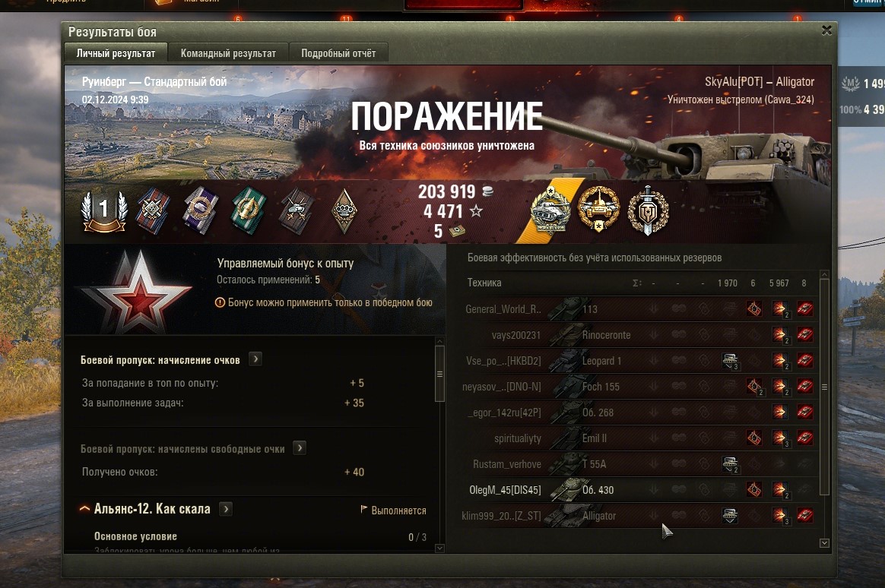The image size is (885, 588).
Task: Collapse the Альянс-12 mission with the orange chevron
Action: 84,509
